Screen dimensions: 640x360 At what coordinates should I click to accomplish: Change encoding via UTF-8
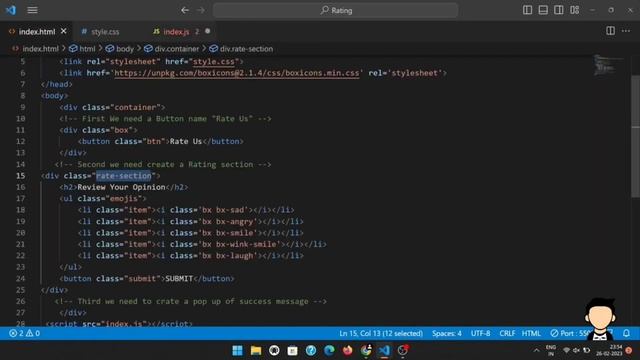[x=480, y=333]
